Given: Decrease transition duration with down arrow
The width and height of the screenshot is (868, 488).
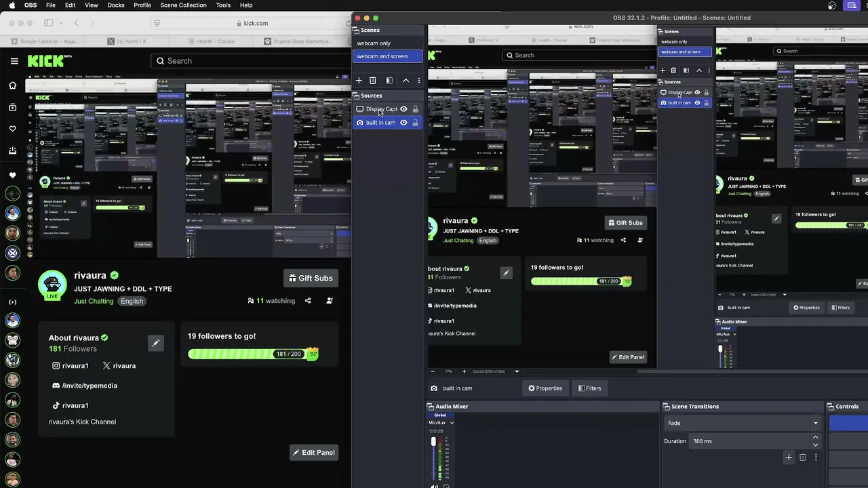Looking at the screenshot, I should pyautogui.click(x=815, y=445).
